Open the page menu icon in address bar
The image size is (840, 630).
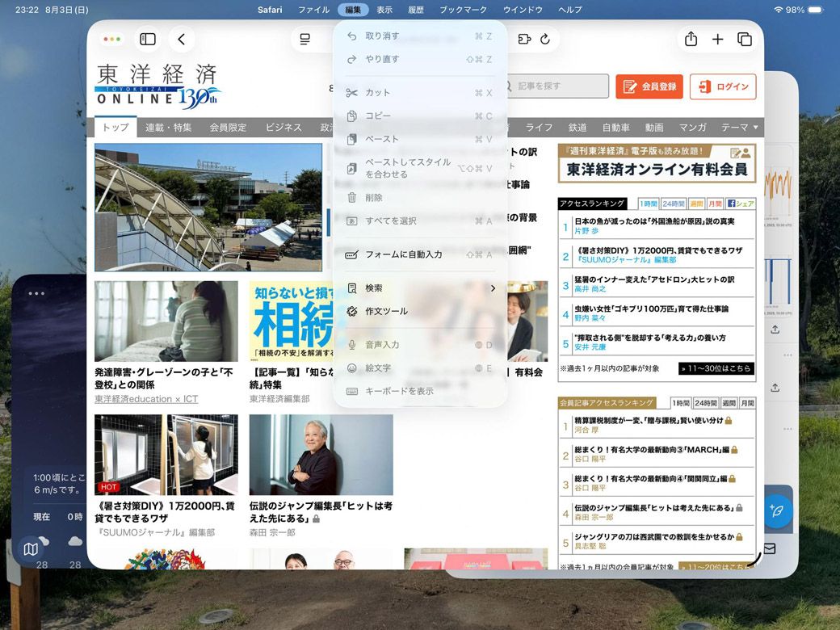click(304, 39)
